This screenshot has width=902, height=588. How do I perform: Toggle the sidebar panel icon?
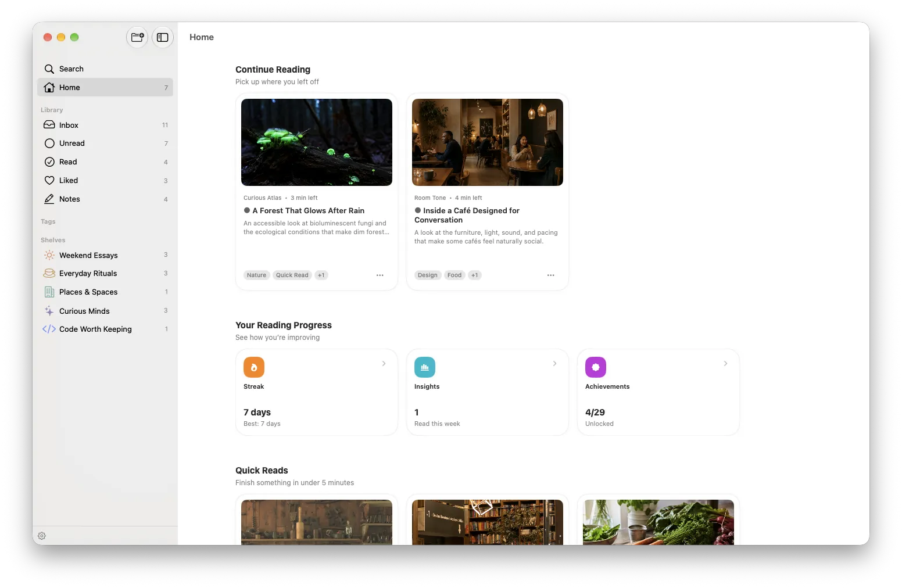coord(163,37)
